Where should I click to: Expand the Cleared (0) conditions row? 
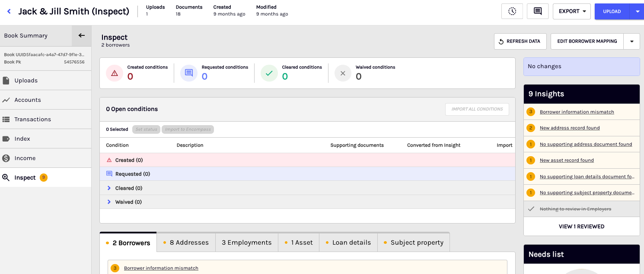click(x=109, y=188)
